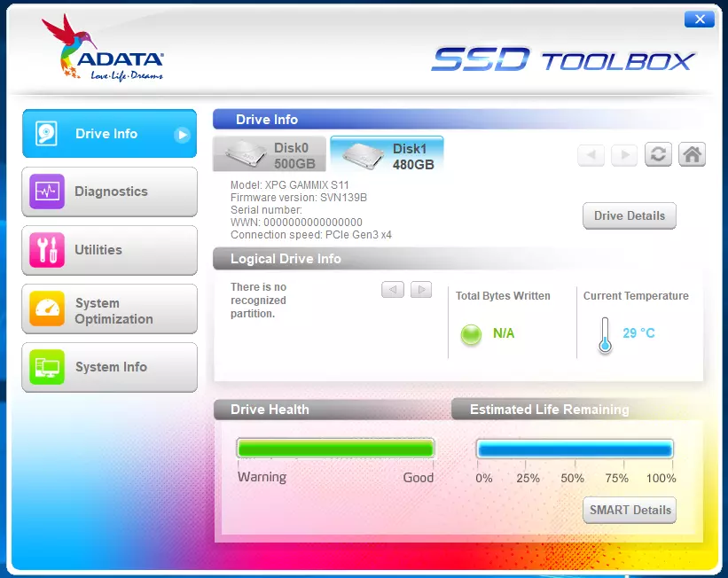
Task: Click the next partition arrow
Action: [420, 290]
